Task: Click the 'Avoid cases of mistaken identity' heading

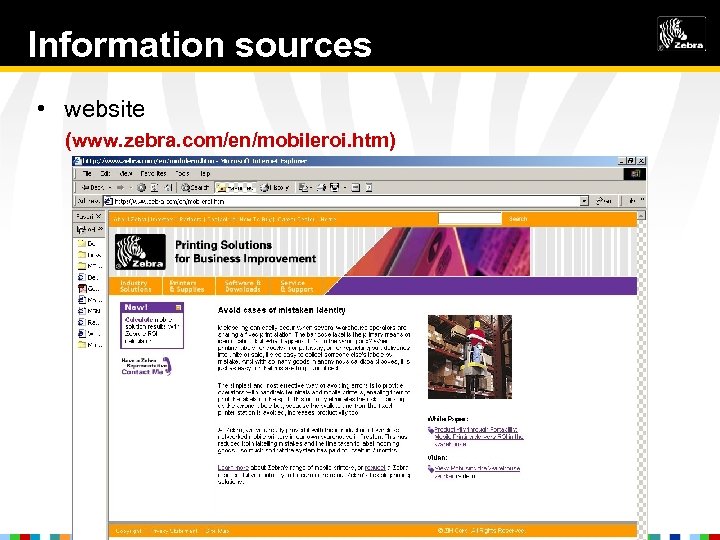Action: point(281,310)
